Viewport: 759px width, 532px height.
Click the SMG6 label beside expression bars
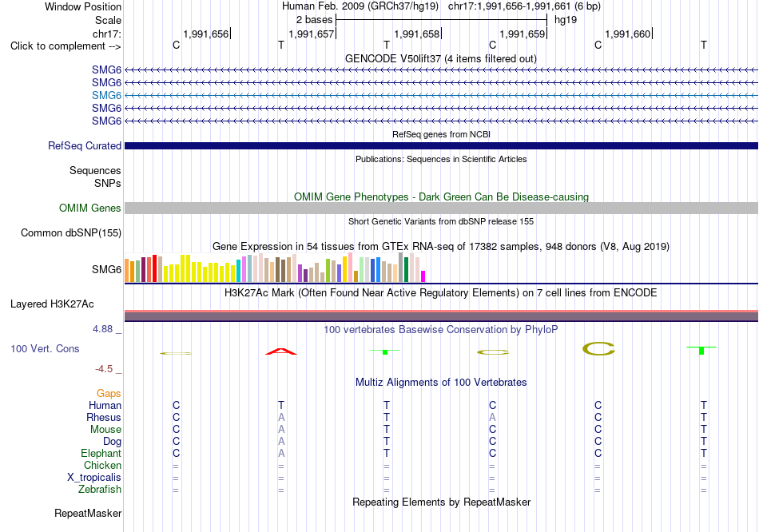click(106, 269)
